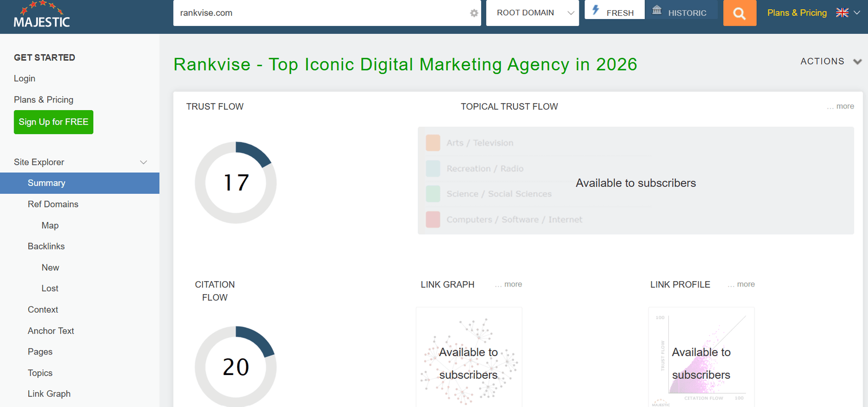Select Summary in sidebar
The height and width of the screenshot is (407, 868).
(80, 183)
